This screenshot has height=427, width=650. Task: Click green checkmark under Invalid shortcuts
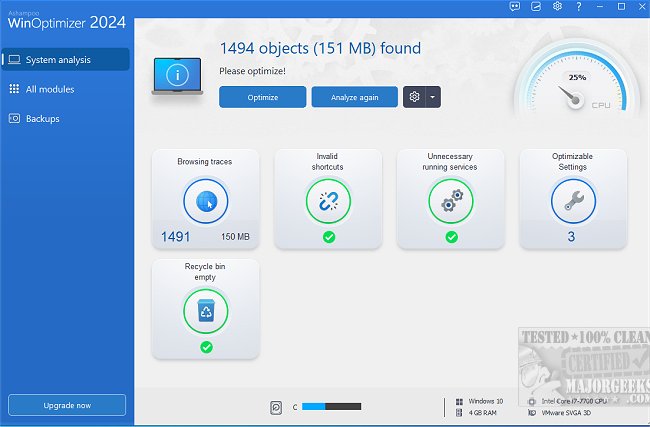(329, 237)
